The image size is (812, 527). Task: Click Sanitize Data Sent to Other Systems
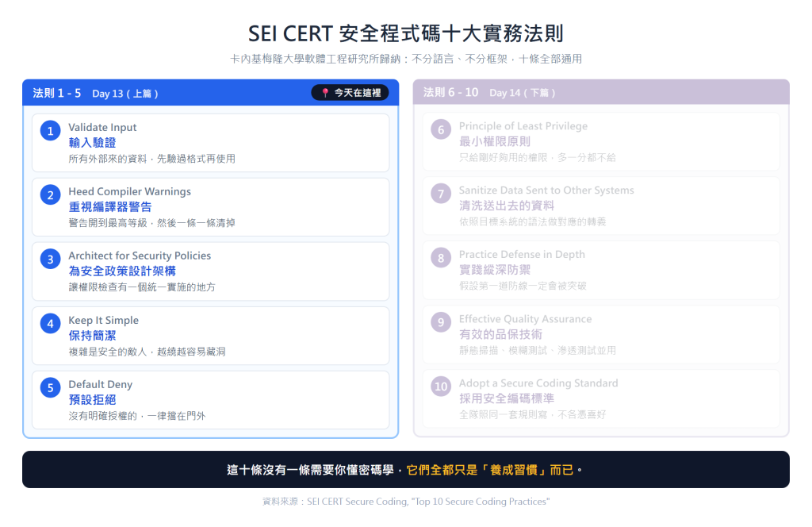pos(546,190)
